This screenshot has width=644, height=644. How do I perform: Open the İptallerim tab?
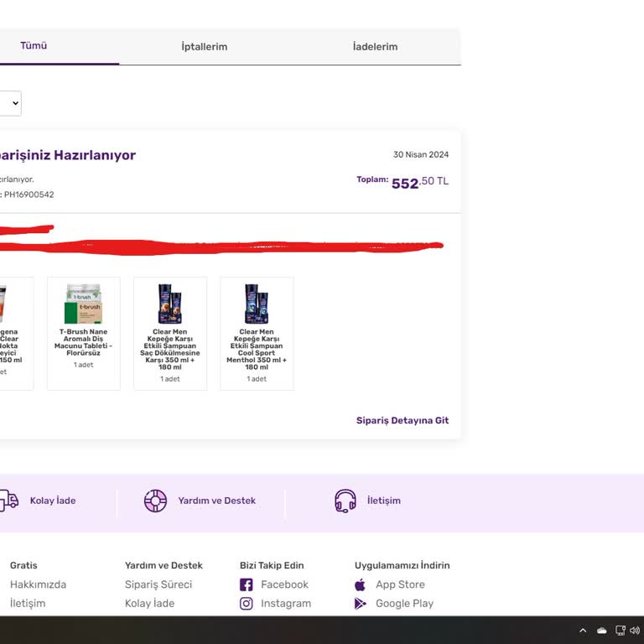point(204,46)
